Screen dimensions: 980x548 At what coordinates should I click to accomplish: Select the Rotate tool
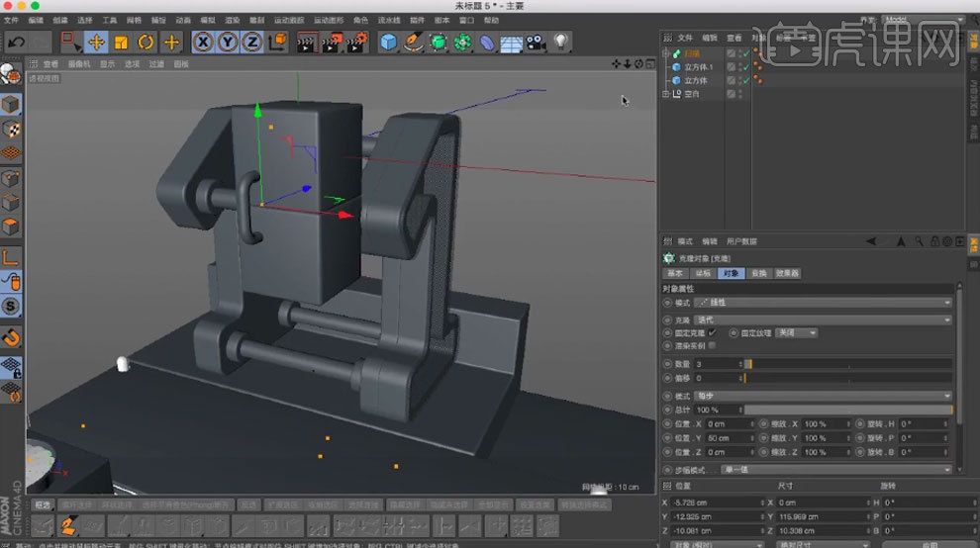coord(146,42)
